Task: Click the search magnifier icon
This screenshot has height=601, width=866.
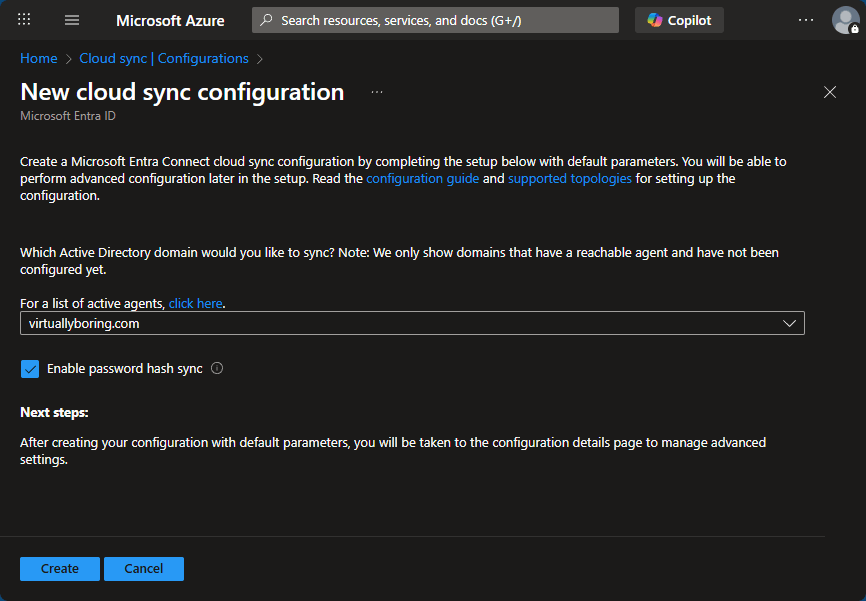Action: click(266, 20)
